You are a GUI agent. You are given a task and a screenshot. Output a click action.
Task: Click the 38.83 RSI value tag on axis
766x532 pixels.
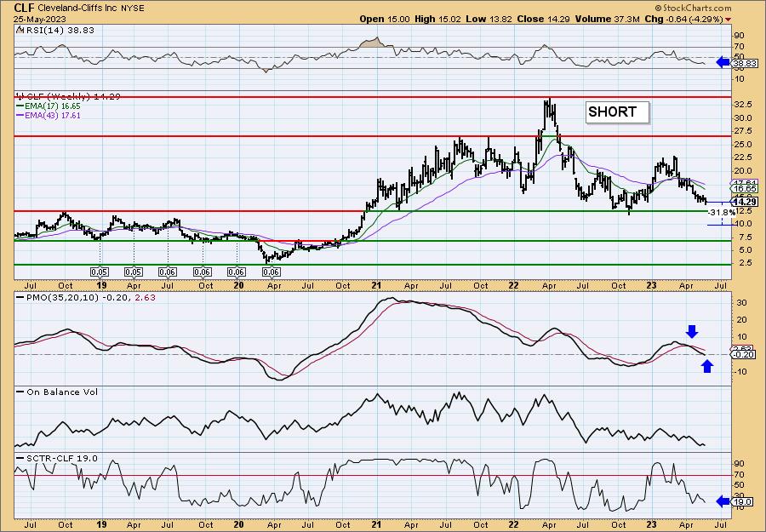745,64
